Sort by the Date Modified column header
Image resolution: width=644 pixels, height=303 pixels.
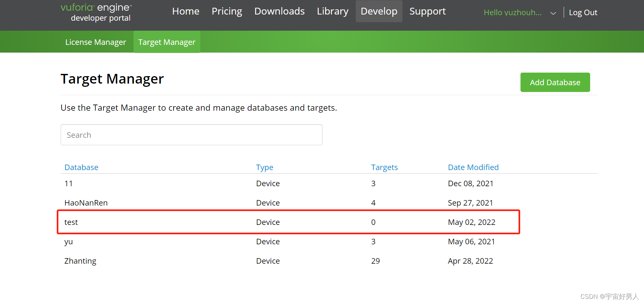pos(473,167)
